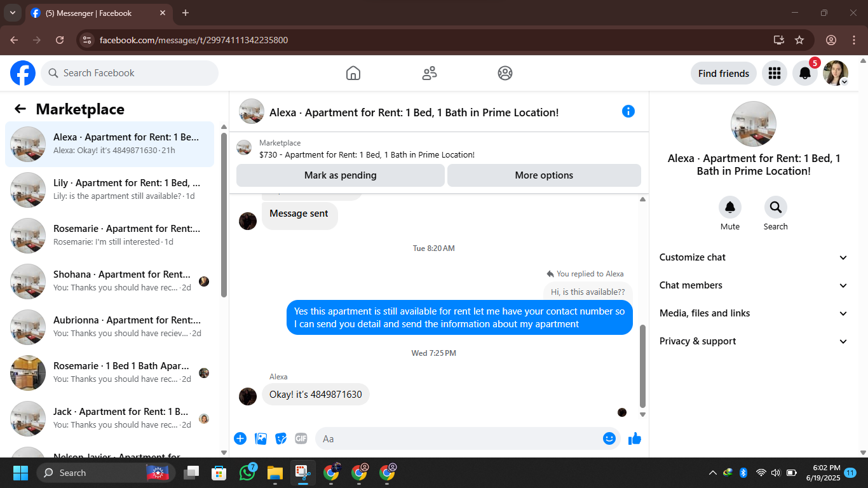Screen dimensions: 868x488
Task: Mute this Alexa conversation
Action: click(730, 207)
